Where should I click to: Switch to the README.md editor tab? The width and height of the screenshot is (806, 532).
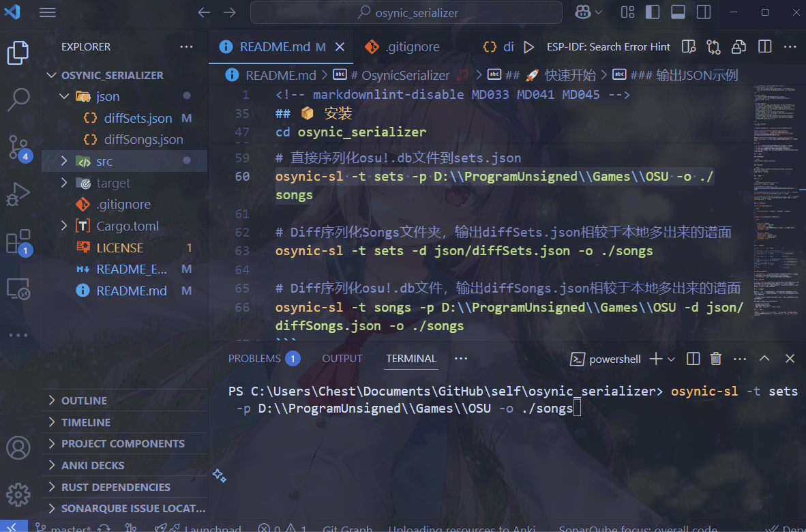click(280, 47)
